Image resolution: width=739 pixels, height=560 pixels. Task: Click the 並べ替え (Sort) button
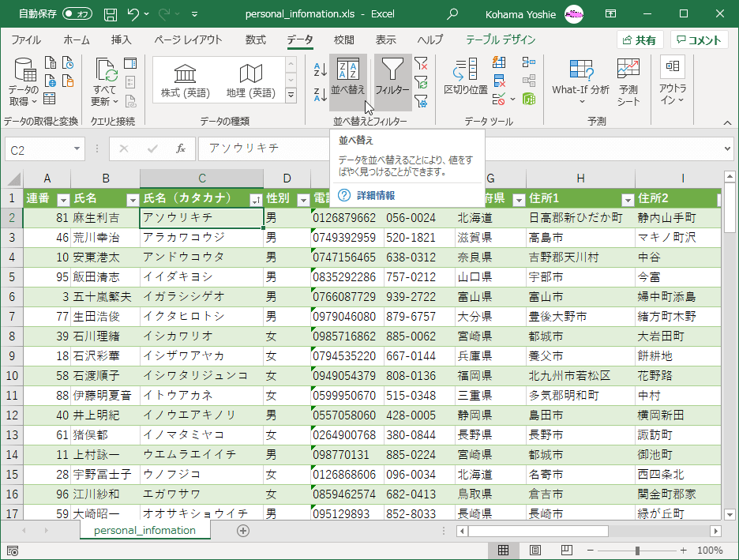coord(348,80)
